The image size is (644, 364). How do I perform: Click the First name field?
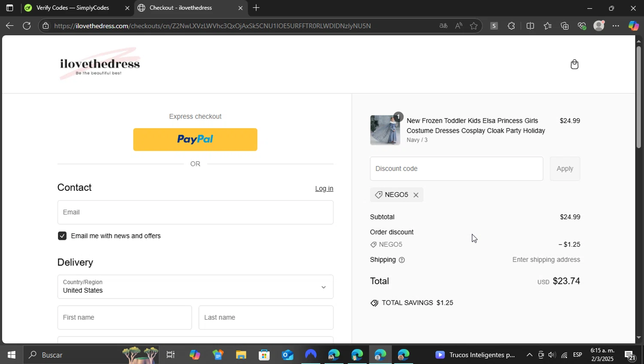pyautogui.click(x=125, y=318)
